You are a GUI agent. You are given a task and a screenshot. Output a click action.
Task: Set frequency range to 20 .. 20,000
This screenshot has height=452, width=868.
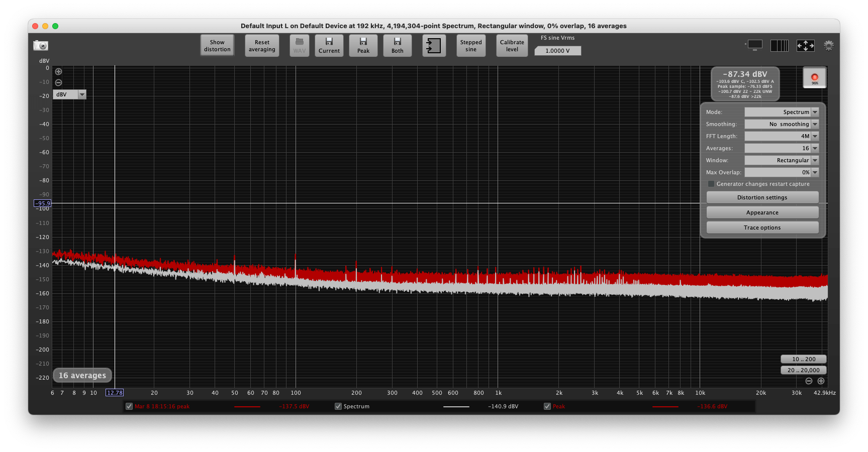[x=804, y=370]
